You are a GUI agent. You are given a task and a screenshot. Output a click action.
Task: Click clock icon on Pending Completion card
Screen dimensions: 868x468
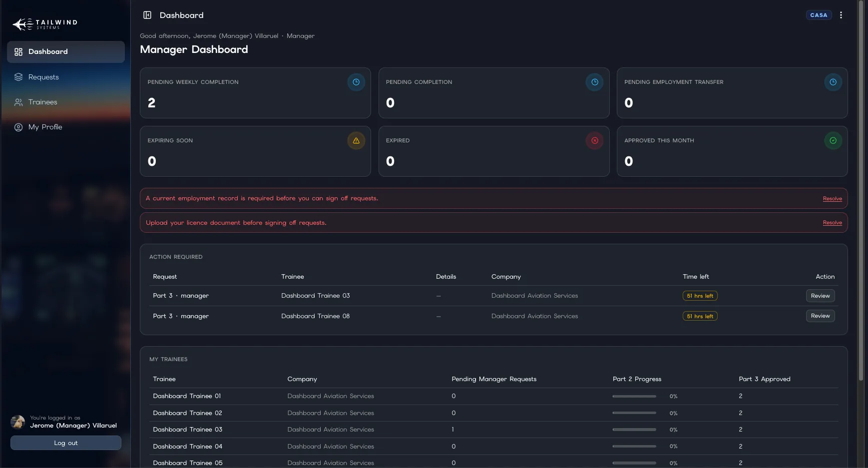coord(595,82)
